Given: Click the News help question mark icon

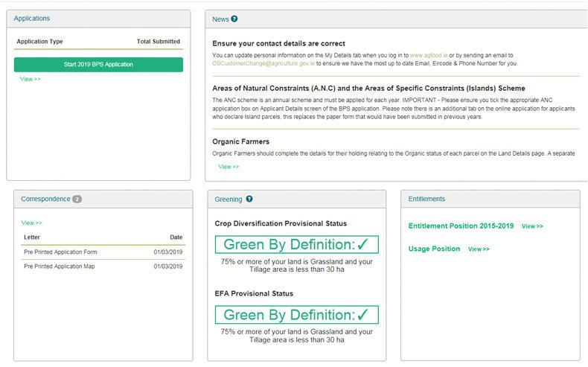Looking at the screenshot, I should point(234,19).
